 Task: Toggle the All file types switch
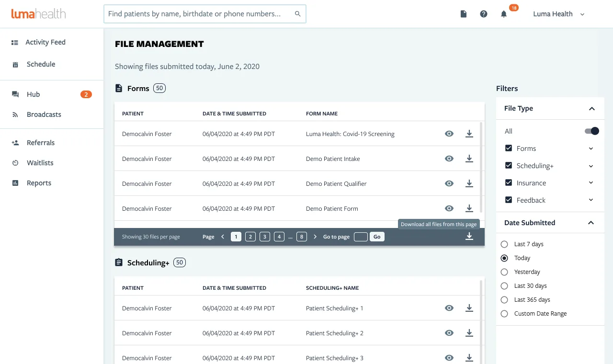click(x=592, y=131)
